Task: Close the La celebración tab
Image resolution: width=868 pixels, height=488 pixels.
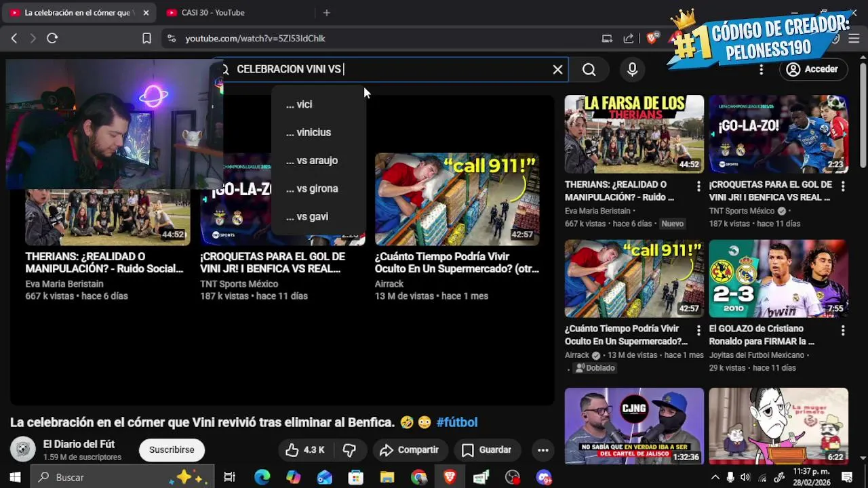Action: (x=145, y=13)
